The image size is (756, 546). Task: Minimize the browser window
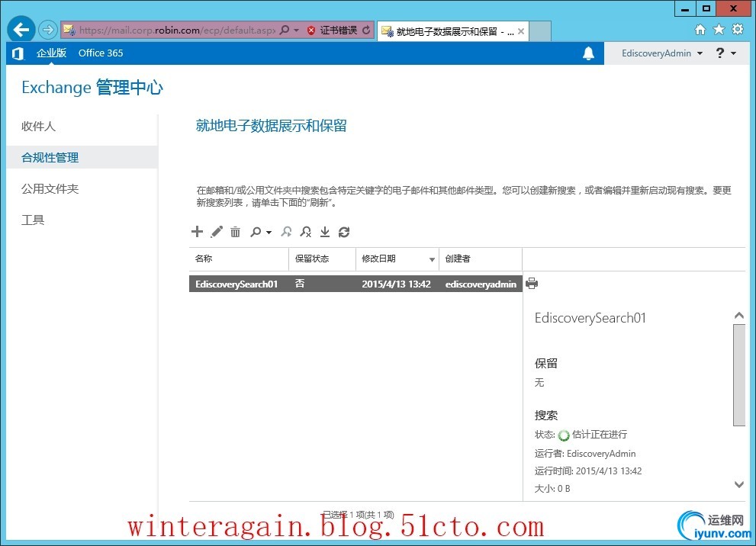point(684,8)
